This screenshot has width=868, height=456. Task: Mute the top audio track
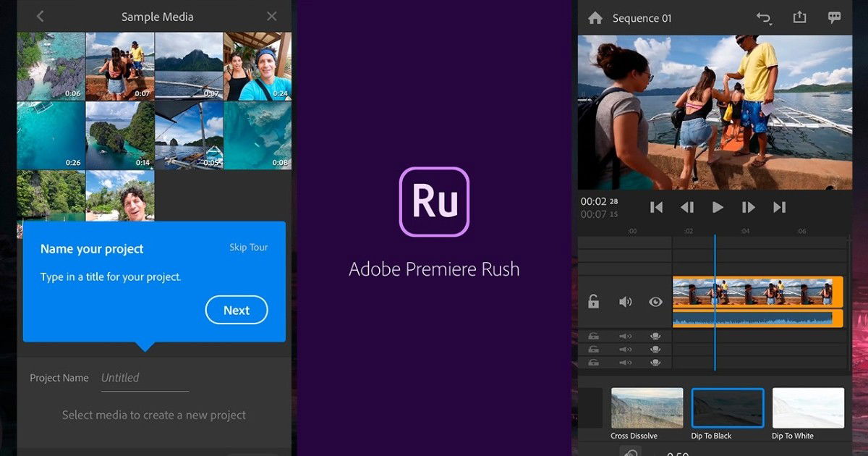625,336
